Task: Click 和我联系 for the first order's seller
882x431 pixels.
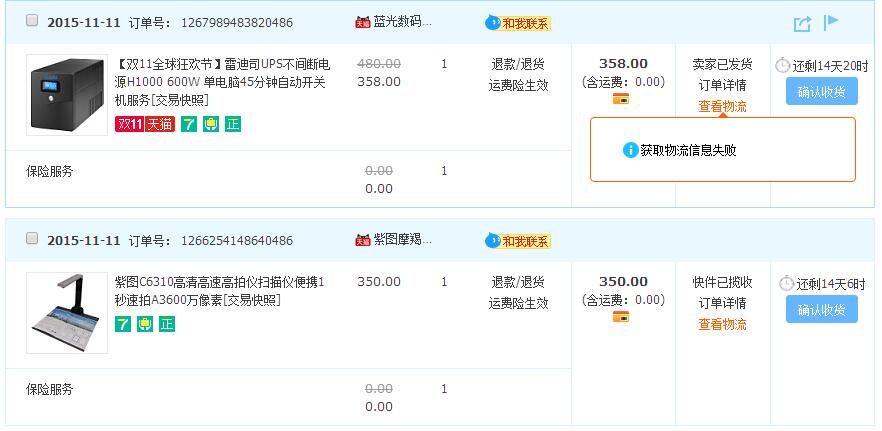Action: click(518, 23)
